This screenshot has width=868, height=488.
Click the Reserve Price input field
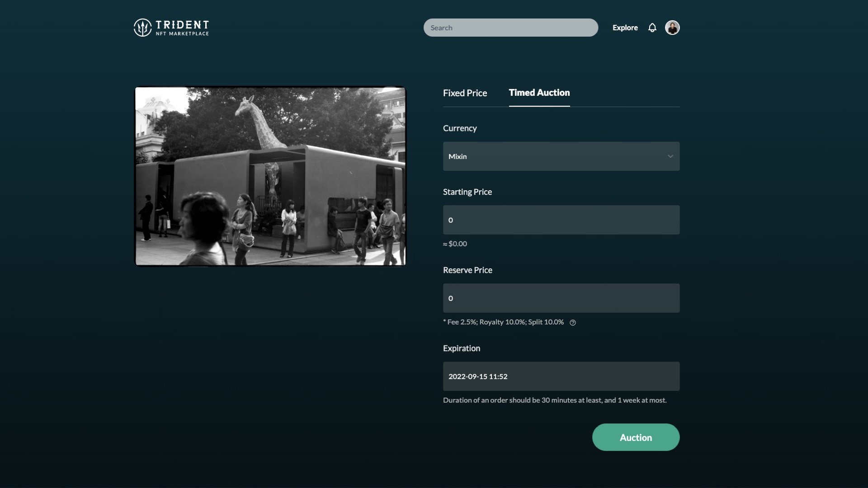(x=561, y=298)
